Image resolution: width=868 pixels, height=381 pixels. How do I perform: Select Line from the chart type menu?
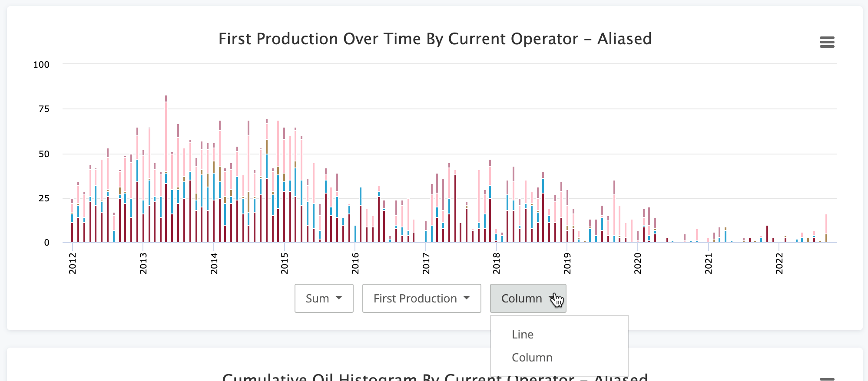click(x=523, y=334)
